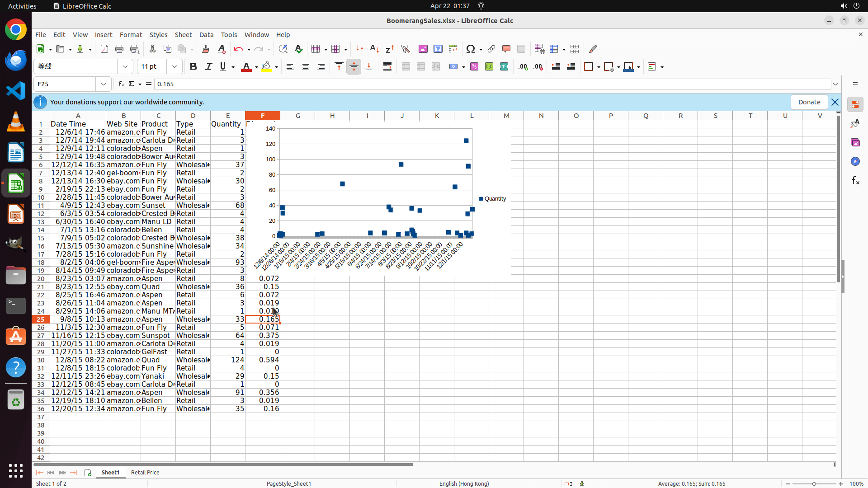Click the Export as PDF icon
This screenshot has height=488, width=868.
pos(104,49)
